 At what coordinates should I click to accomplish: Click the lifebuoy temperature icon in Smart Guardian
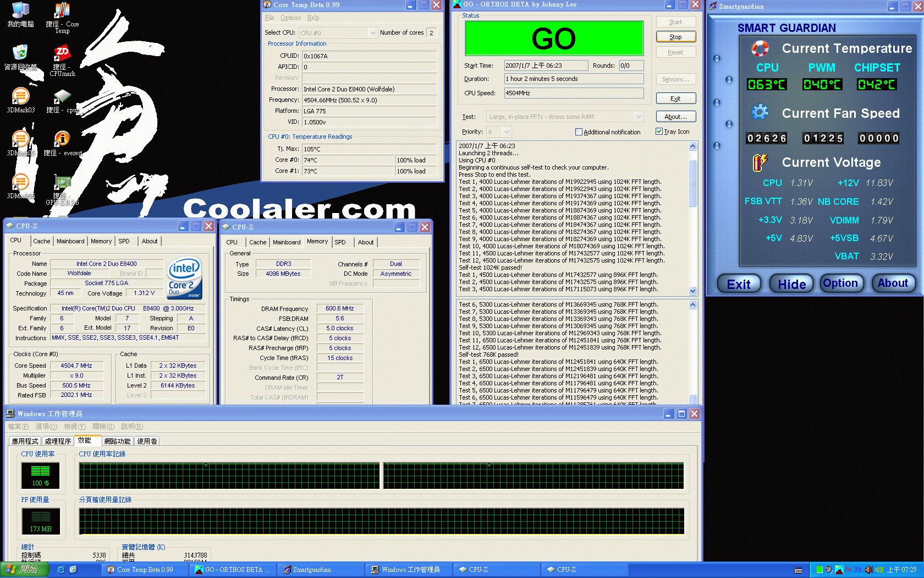point(760,48)
